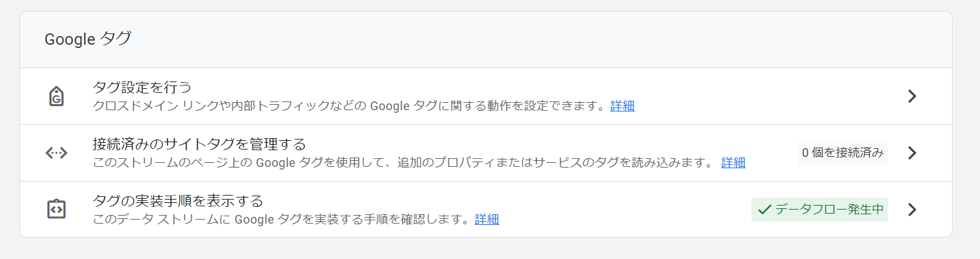
Task: Click the Google タグ section heading
Action: pos(88,39)
